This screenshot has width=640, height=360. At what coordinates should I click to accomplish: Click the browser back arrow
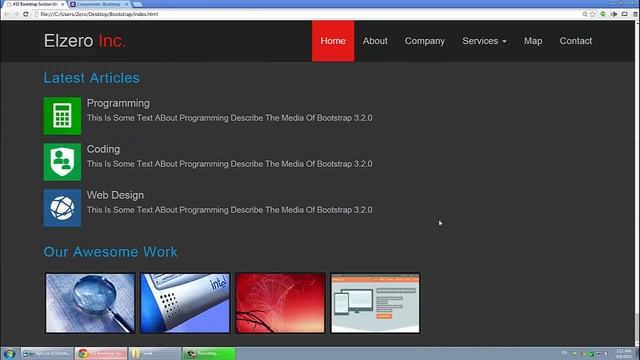point(7,14)
